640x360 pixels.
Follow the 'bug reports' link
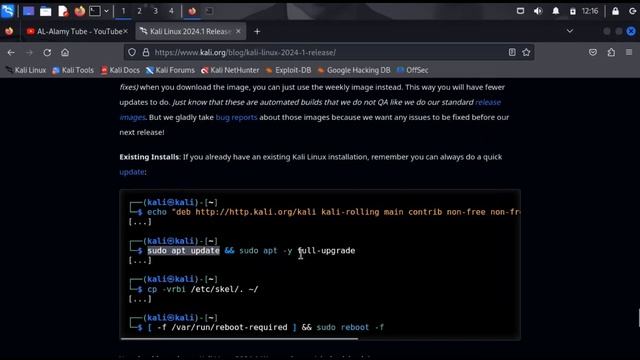pyautogui.click(x=236, y=117)
